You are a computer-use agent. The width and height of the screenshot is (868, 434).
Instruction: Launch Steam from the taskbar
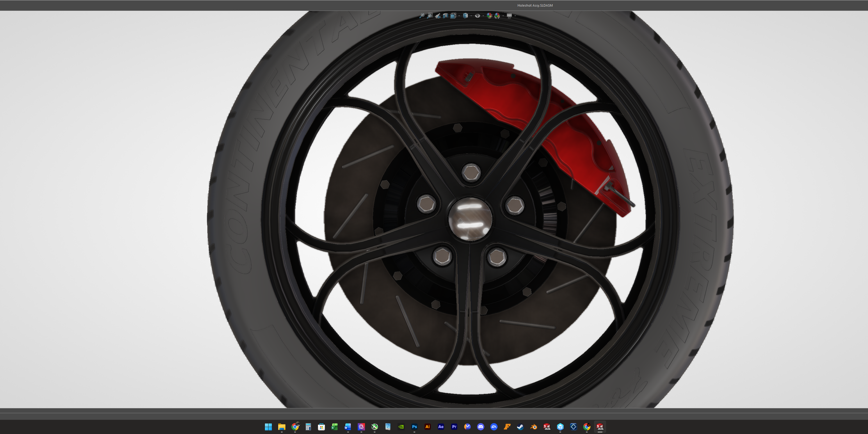click(x=520, y=427)
